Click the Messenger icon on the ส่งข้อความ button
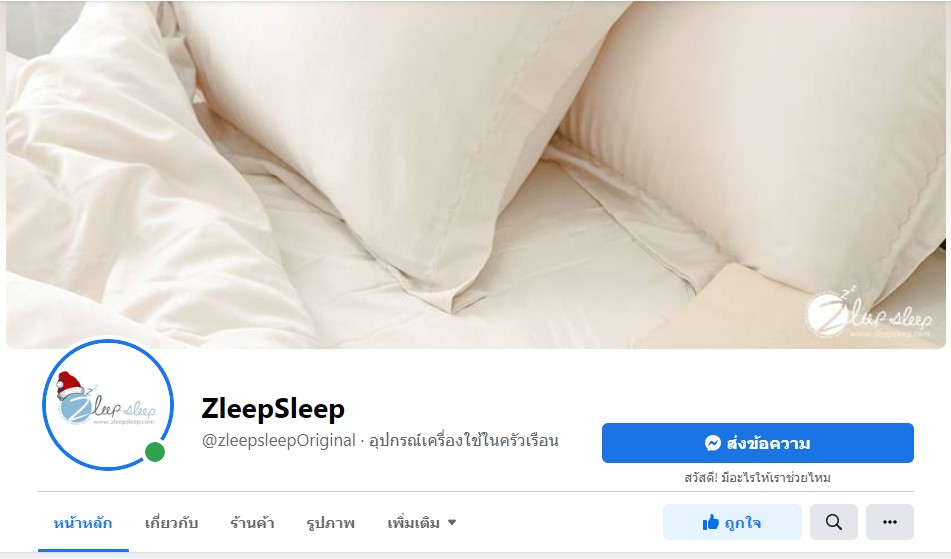Image resolution: width=951 pixels, height=559 pixels. coord(713,443)
